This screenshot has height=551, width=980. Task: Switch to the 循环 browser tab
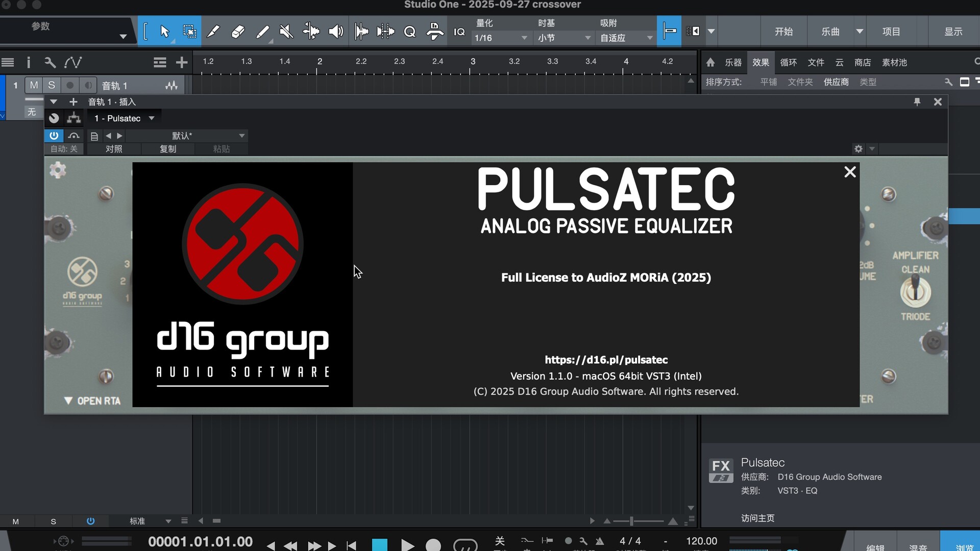pos(788,62)
